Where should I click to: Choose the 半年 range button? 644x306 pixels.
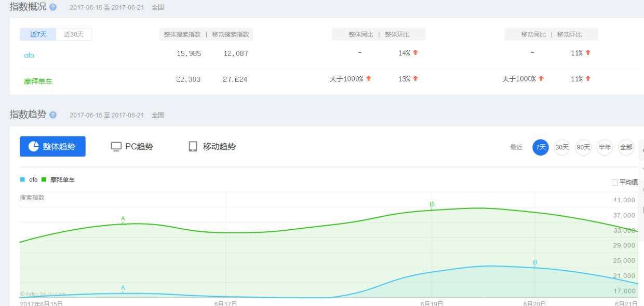pyautogui.click(x=605, y=147)
